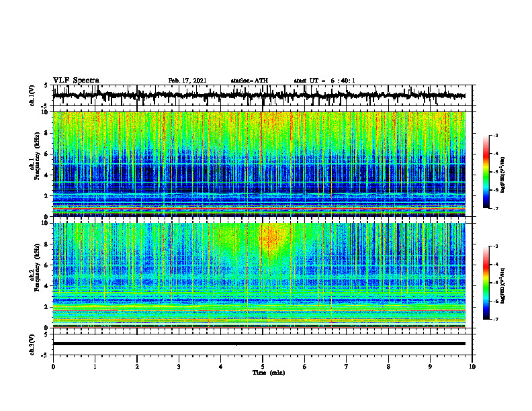Click time axis tick label "0"
Viewport: 532px width, 411px height.
(x=53, y=367)
